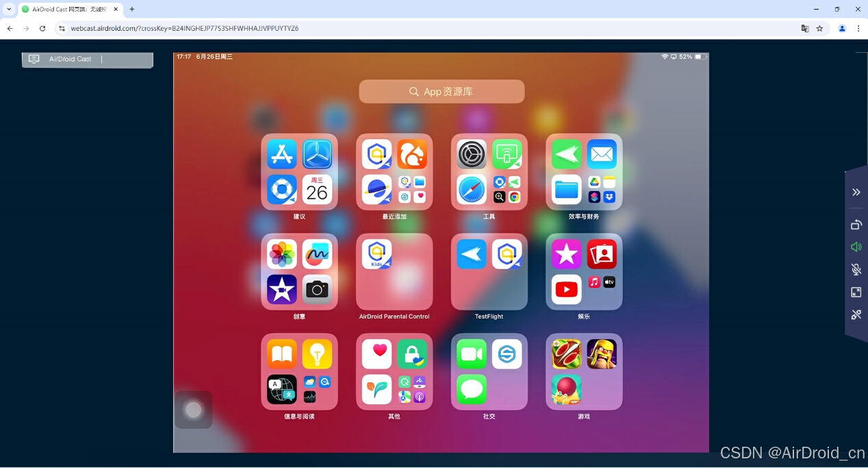
Task: Launch Clash of Clans game
Action: (x=602, y=354)
